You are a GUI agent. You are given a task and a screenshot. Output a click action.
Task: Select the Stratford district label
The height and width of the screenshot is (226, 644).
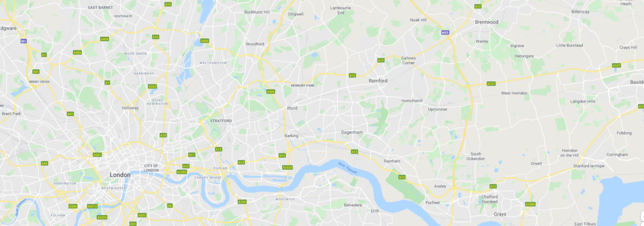pyautogui.click(x=221, y=121)
